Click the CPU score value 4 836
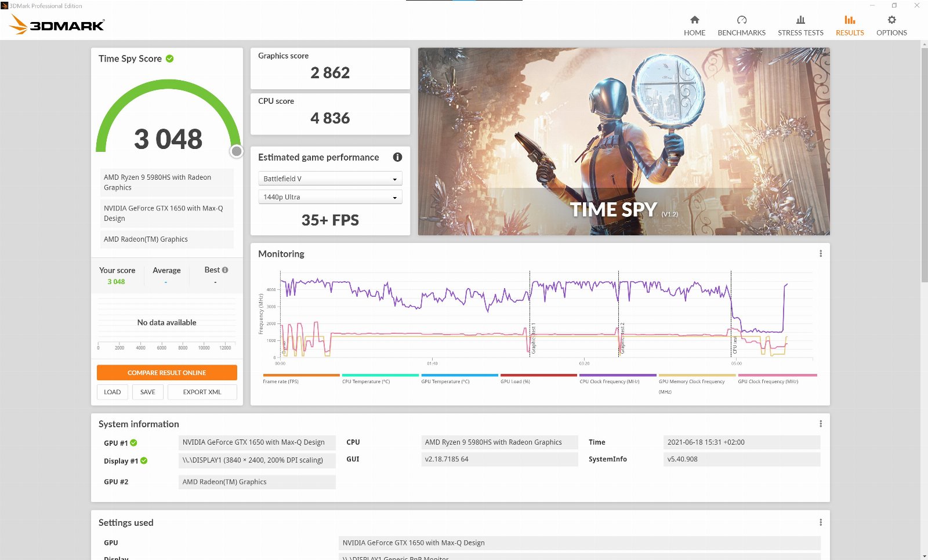Viewport: 928px width, 560px height. (330, 118)
